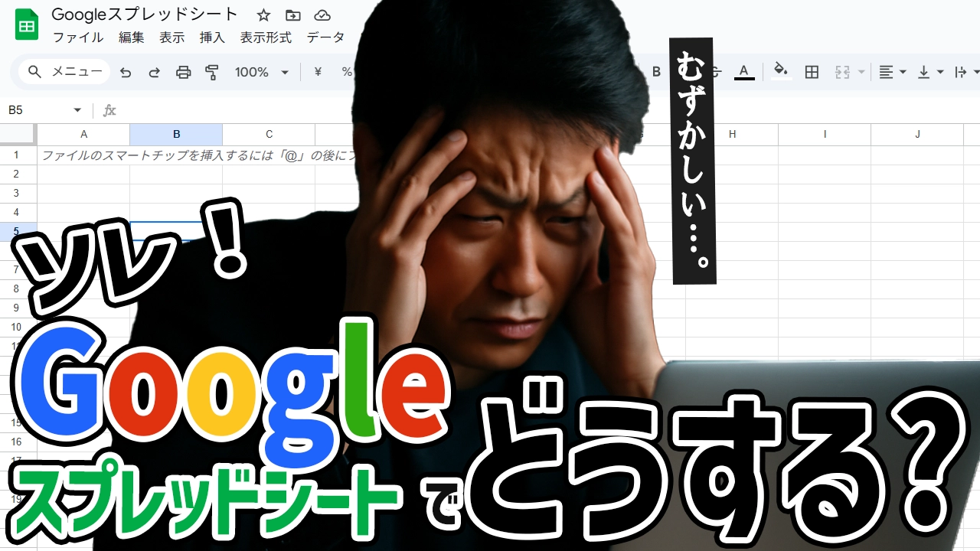The width and height of the screenshot is (980, 551).
Task: Select the Paint format roller icon
Action: click(x=212, y=72)
